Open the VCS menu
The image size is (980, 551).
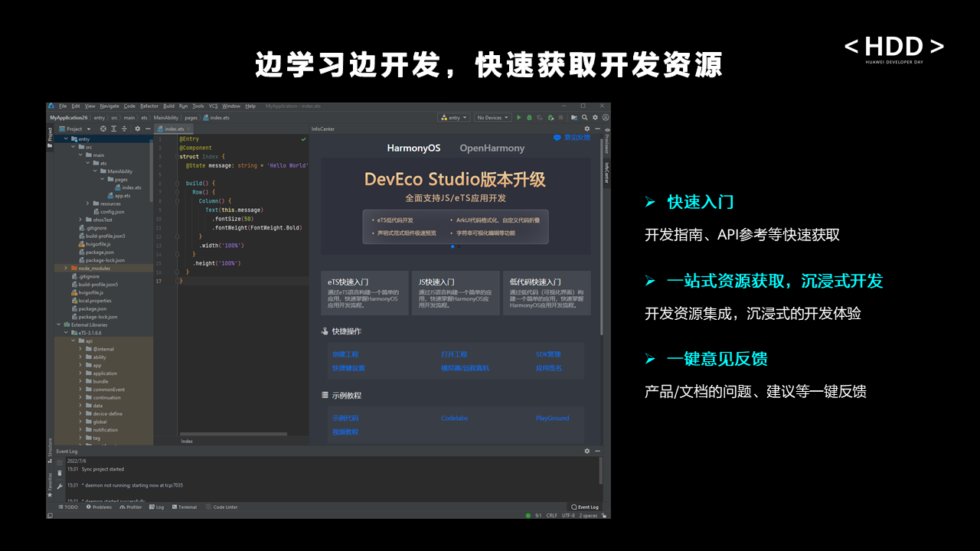pyautogui.click(x=214, y=106)
